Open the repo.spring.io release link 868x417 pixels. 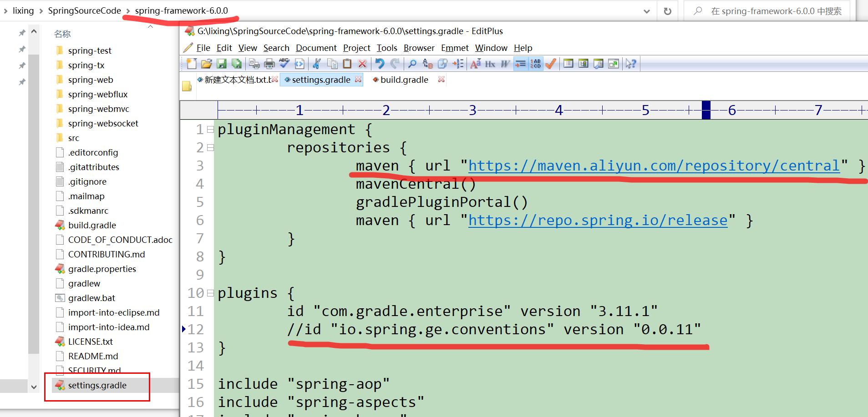click(598, 221)
